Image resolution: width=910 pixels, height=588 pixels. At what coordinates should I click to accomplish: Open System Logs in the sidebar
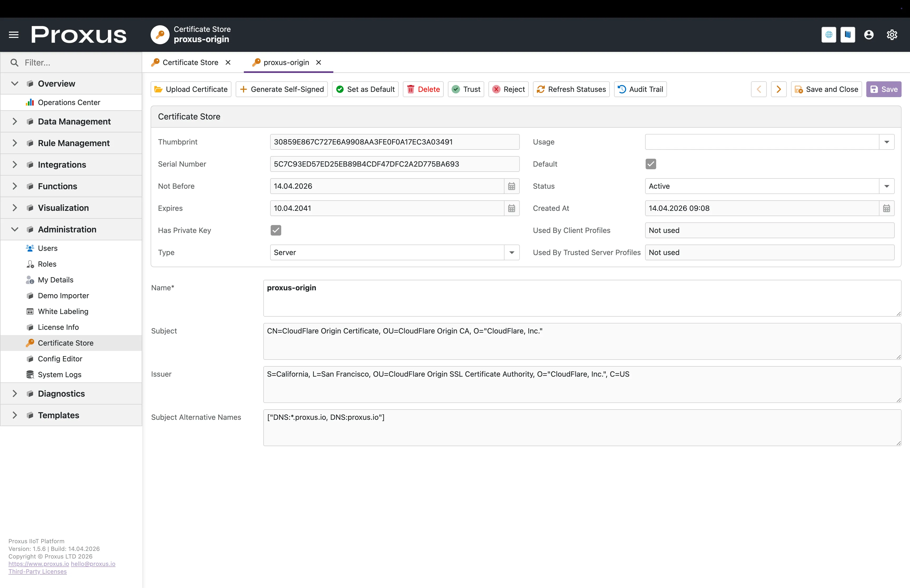pos(60,375)
